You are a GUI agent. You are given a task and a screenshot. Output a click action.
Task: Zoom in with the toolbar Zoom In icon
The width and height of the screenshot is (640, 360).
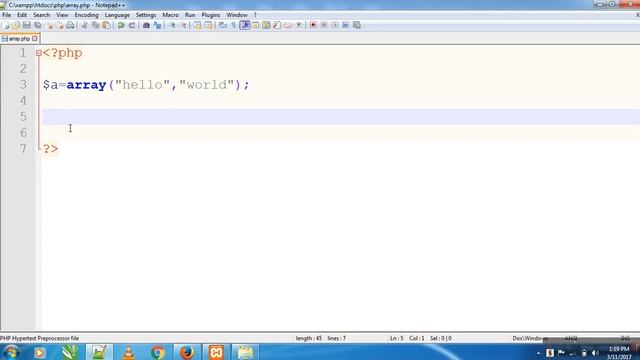pyautogui.click(x=172, y=25)
